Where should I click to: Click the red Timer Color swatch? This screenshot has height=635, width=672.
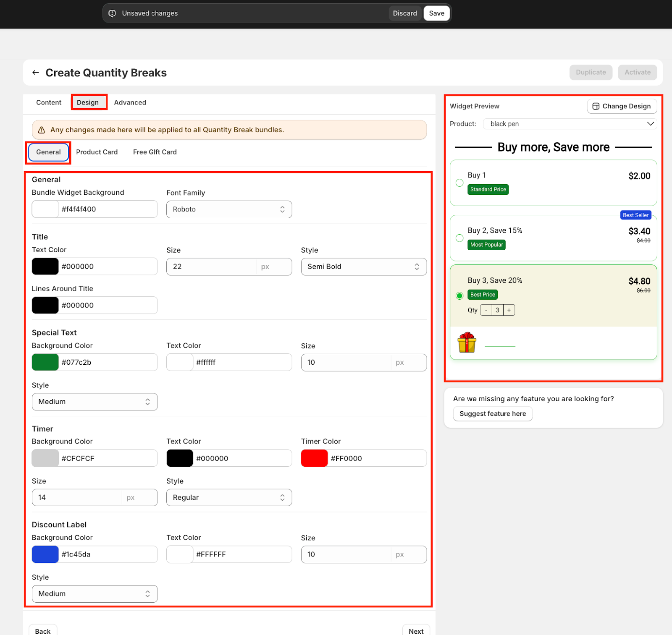coord(314,458)
